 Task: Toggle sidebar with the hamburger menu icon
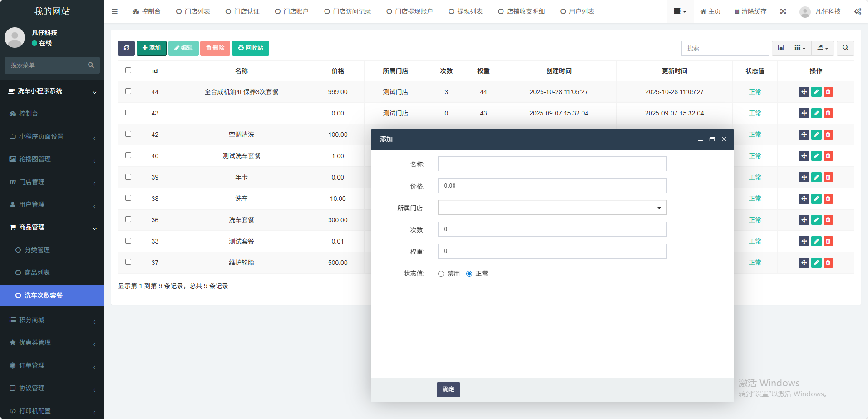tap(114, 11)
